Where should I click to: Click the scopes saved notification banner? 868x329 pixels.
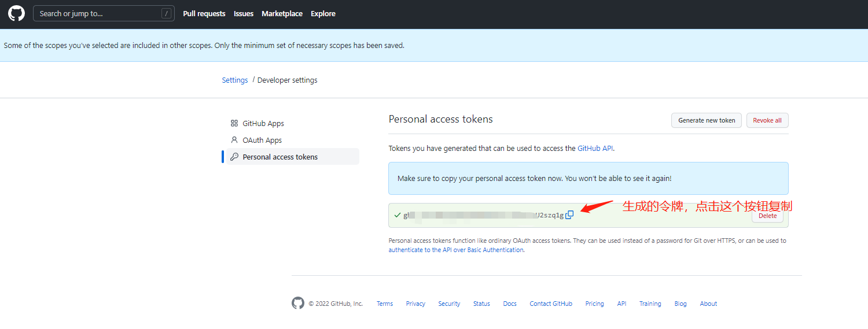pos(434,45)
